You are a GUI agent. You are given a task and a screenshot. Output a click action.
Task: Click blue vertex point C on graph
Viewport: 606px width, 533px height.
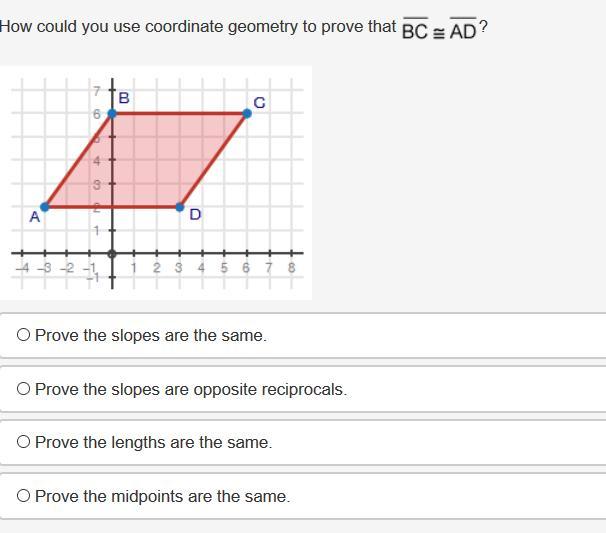pyautogui.click(x=247, y=114)
